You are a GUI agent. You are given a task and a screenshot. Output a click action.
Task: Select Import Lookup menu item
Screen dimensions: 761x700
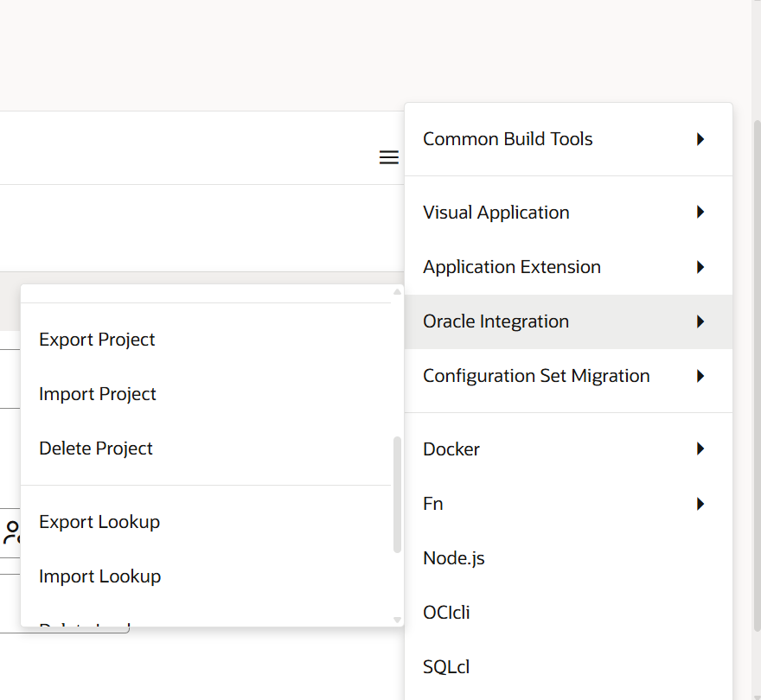[x=100, y=576]
